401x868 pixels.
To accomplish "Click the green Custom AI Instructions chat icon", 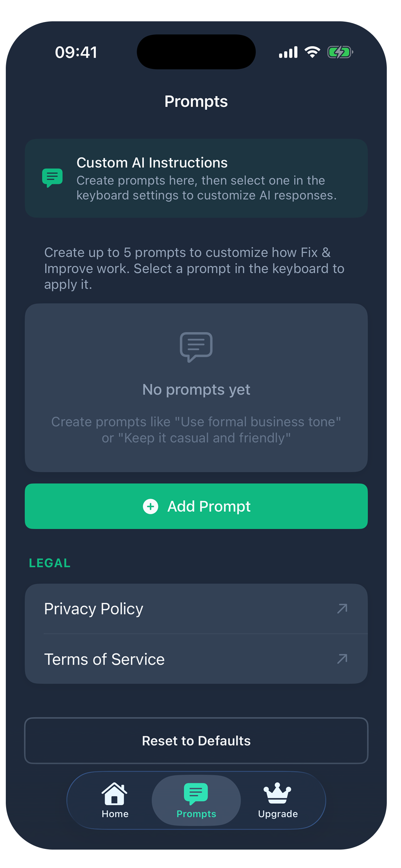I will tap(52, 178).
